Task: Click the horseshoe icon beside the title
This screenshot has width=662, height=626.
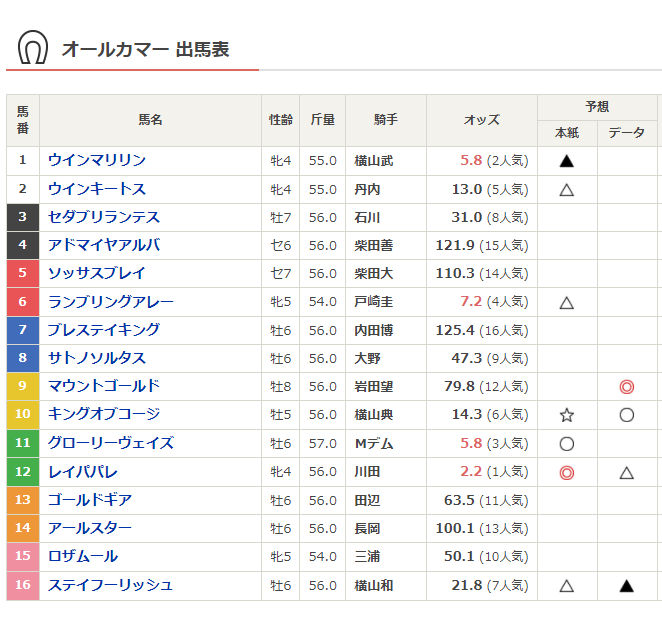Action: (33, 47)
